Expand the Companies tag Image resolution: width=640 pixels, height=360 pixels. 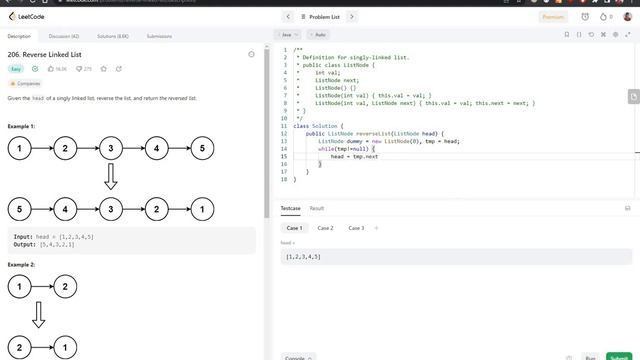point(25,84)
